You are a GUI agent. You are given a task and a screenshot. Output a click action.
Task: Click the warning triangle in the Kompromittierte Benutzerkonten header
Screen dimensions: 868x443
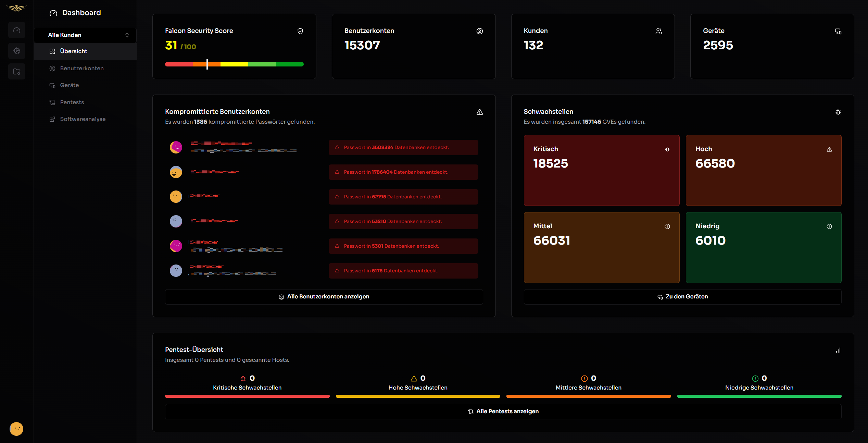point(480,112)
